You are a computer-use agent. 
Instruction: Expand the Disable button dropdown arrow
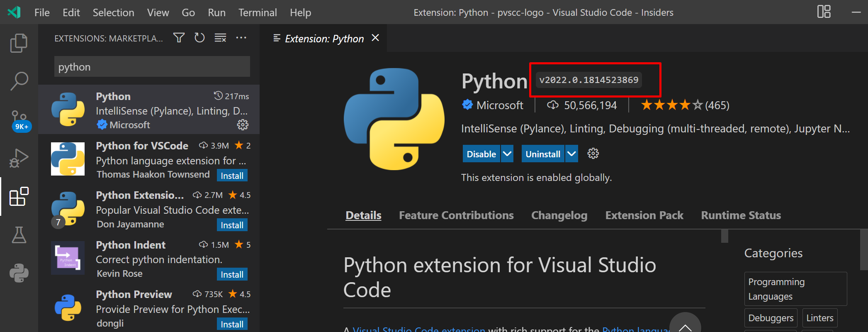507,154
